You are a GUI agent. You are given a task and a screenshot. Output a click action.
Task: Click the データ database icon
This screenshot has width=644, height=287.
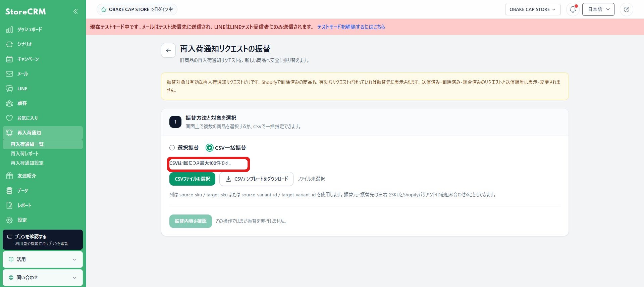9,191
